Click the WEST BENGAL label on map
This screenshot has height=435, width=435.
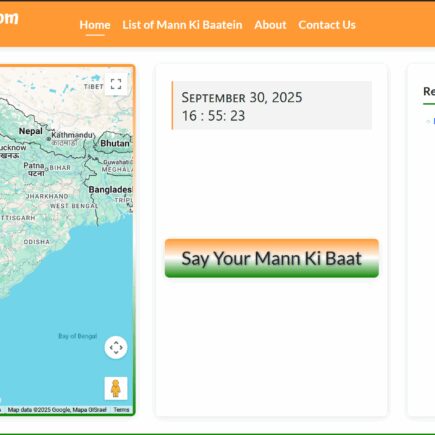(x=74, y=206)
